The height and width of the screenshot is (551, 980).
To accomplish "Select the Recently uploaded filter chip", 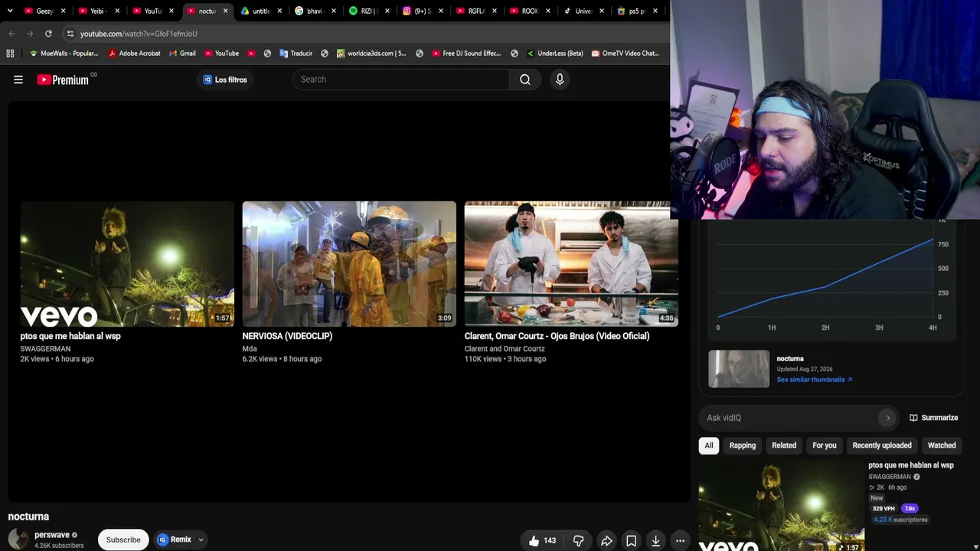I will [x=882, y=445].
